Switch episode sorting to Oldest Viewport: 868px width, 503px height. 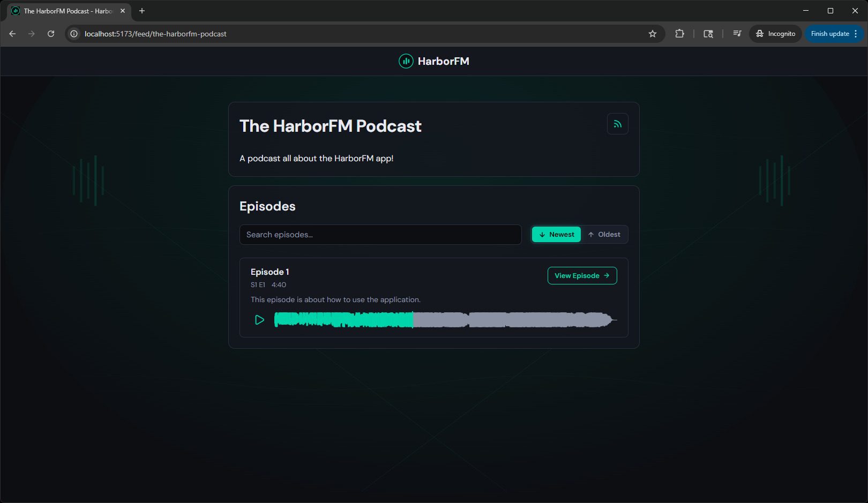click(604, 234)
